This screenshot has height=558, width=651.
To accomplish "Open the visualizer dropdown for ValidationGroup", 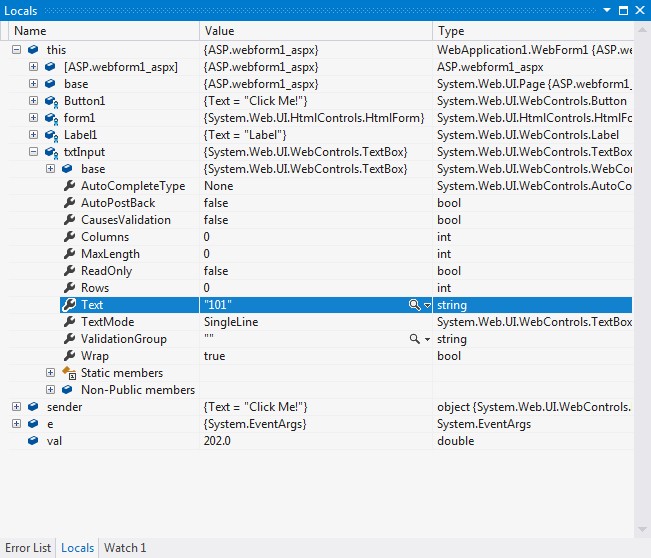I will coord(427,340).
